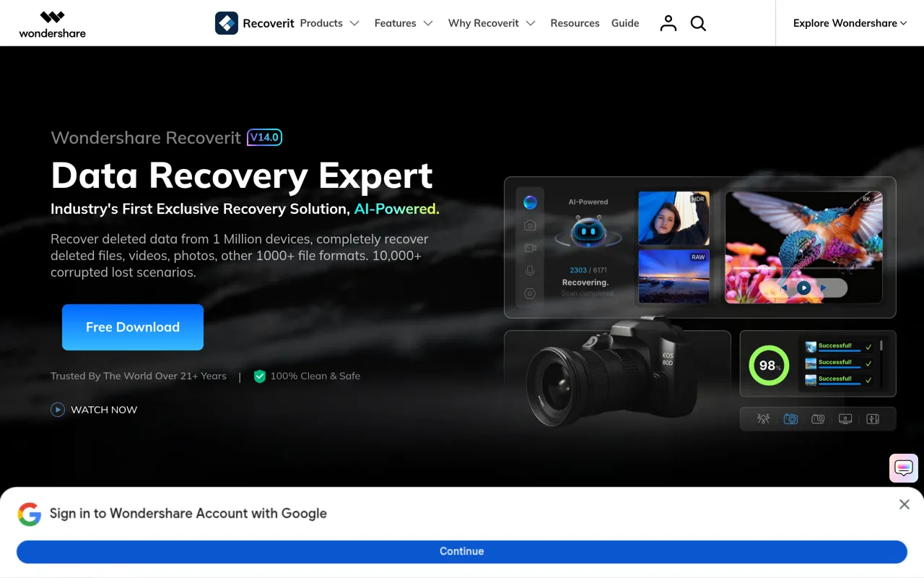Click 'Data Recovery Expert' heading

[242, 176]
